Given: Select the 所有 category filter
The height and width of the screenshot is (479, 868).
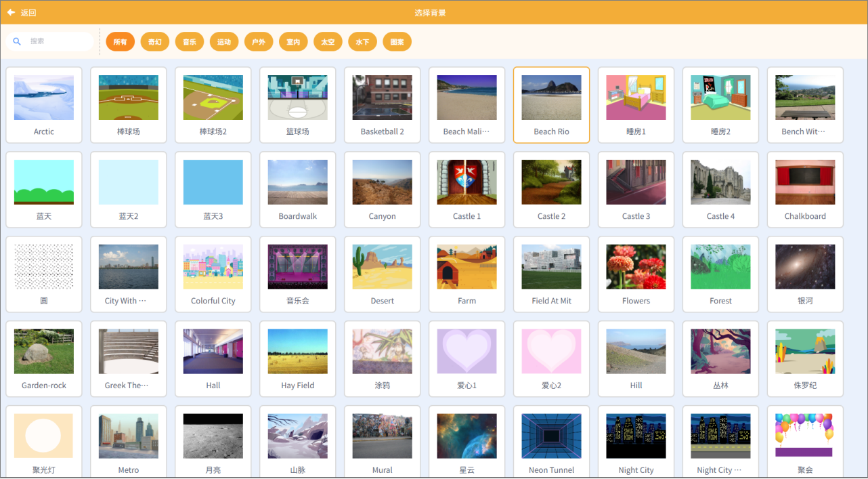Looking at the screenshot, I should (120, 42).
